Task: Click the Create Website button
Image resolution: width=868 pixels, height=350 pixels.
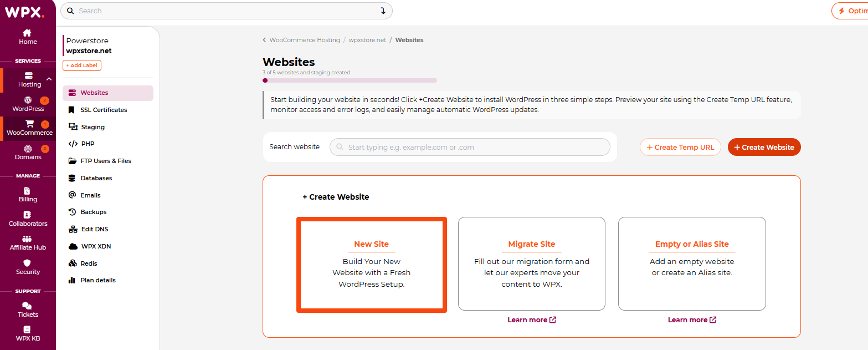Action: click(x=764, y=147)
